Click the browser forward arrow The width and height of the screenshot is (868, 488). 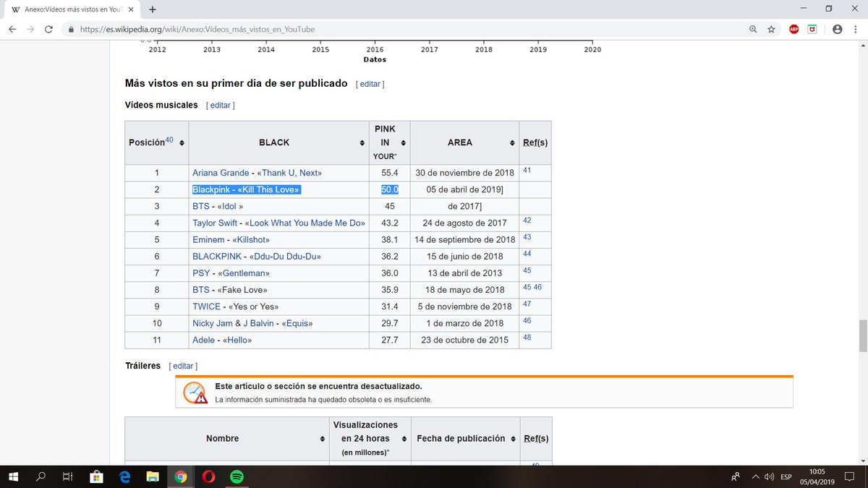(30, 30)
